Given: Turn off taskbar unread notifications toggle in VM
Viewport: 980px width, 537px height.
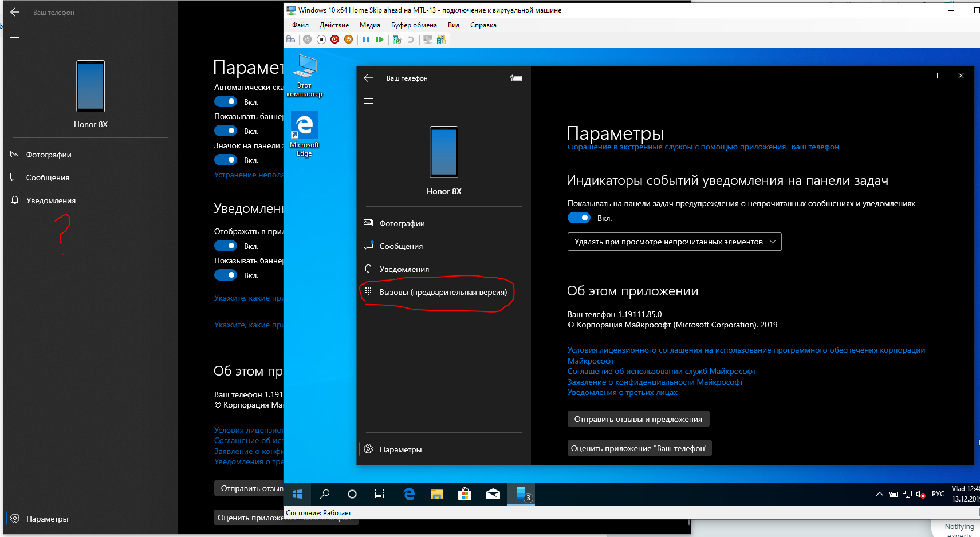Looking at the screenshot, I should coord(579,218).
